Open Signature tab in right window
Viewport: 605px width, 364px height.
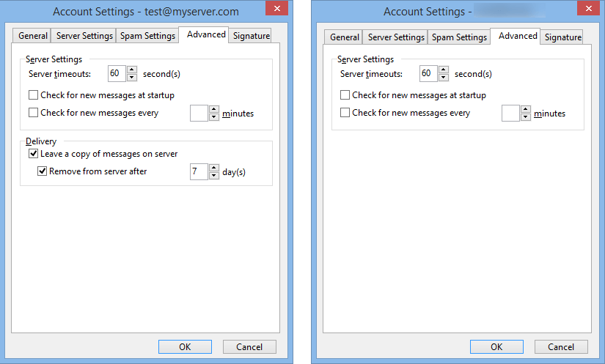pyautogui.click(x=562, y=37)
